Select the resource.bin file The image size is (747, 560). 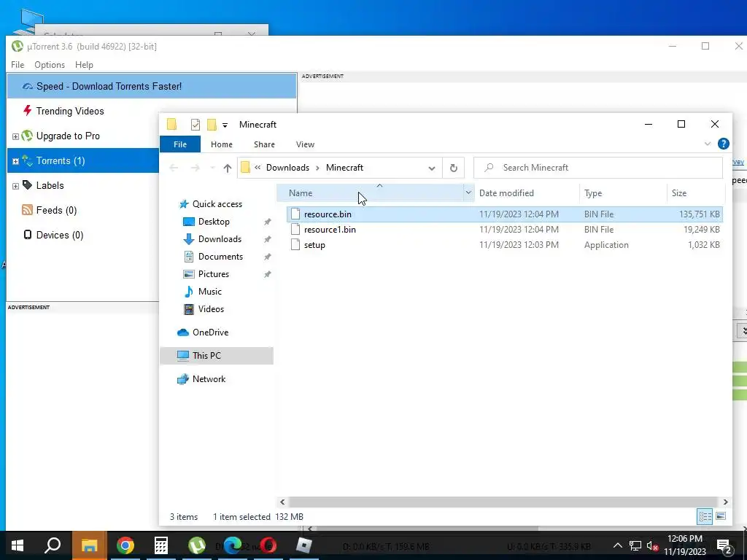click(x=505, y=214)
